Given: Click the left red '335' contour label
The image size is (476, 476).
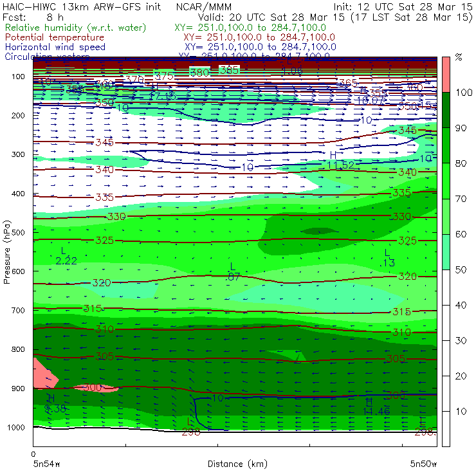Looking at the screenshot, I should 104,197.
